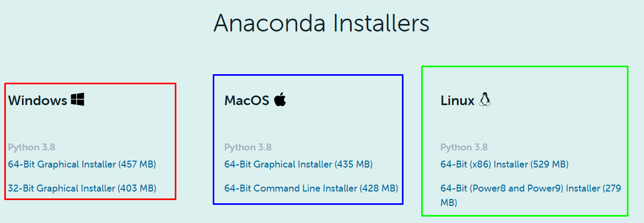Click Python 3.8 label under MacOS
Screen dimensions: 644x223
click(247, 147)
